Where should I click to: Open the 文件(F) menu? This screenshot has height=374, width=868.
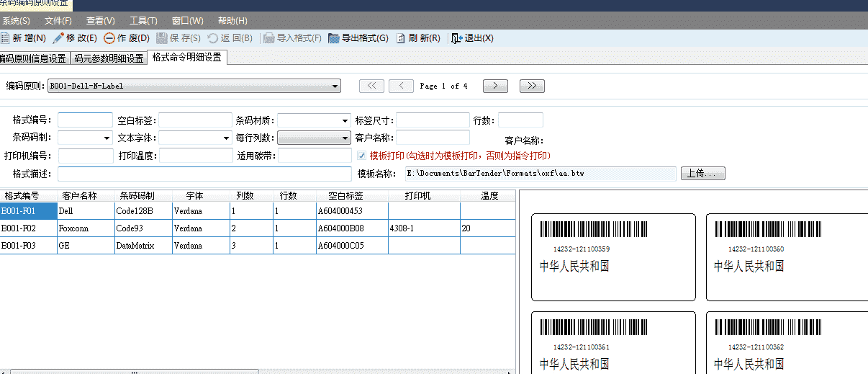pos(58,21)
